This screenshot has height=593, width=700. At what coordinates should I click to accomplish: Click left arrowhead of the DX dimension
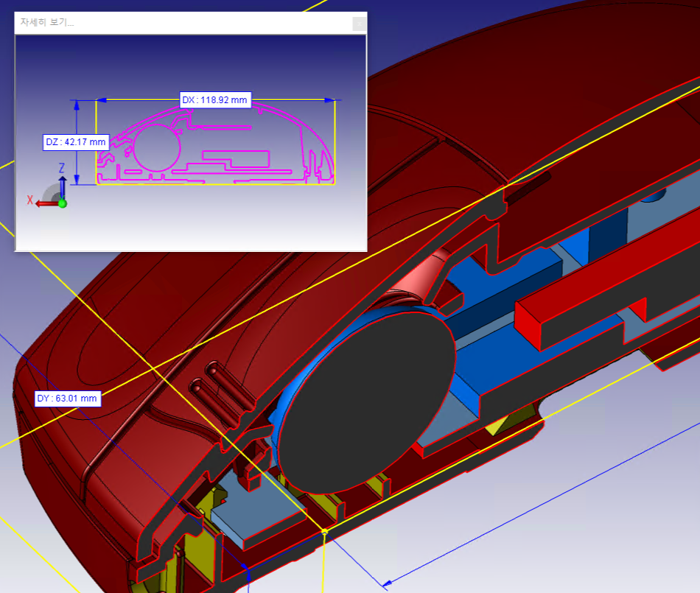coord(102,100)
